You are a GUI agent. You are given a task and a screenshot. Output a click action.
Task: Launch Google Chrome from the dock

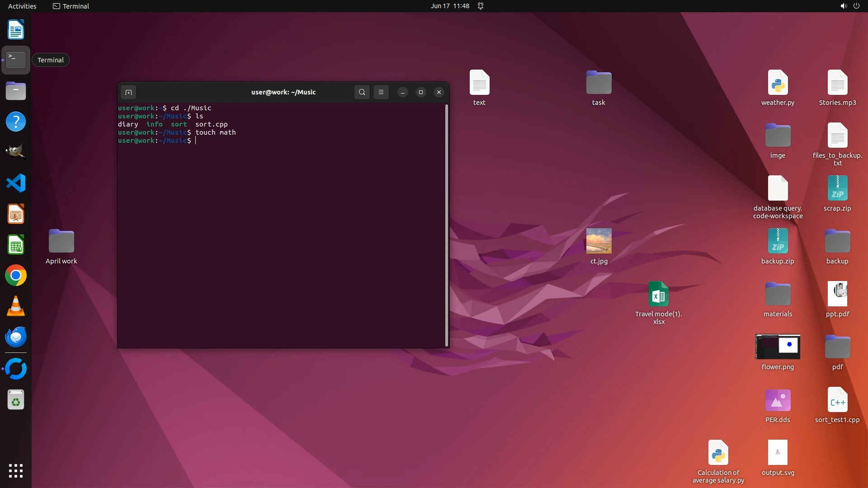pos(16,276)
